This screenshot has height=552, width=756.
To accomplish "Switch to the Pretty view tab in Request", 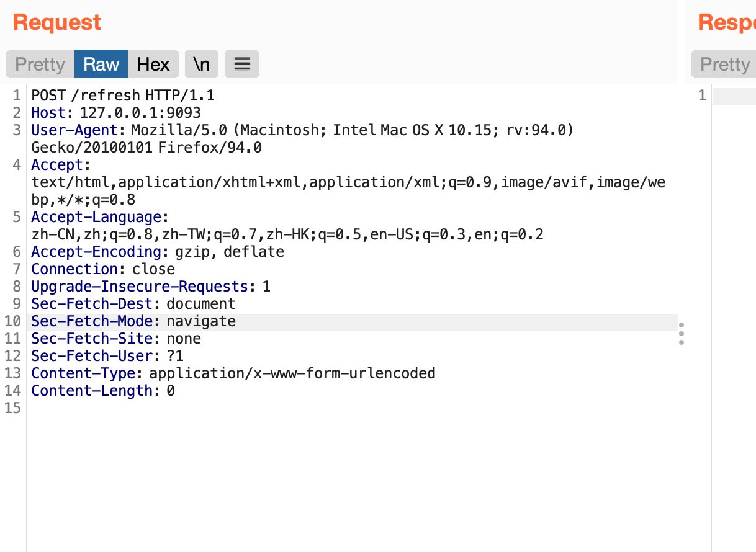I will pos(40,65).
